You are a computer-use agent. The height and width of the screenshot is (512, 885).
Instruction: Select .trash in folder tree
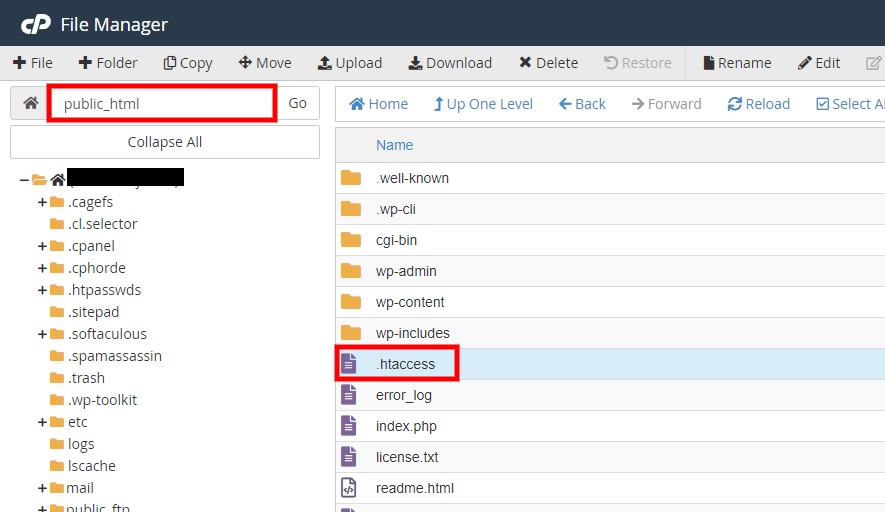86,378
